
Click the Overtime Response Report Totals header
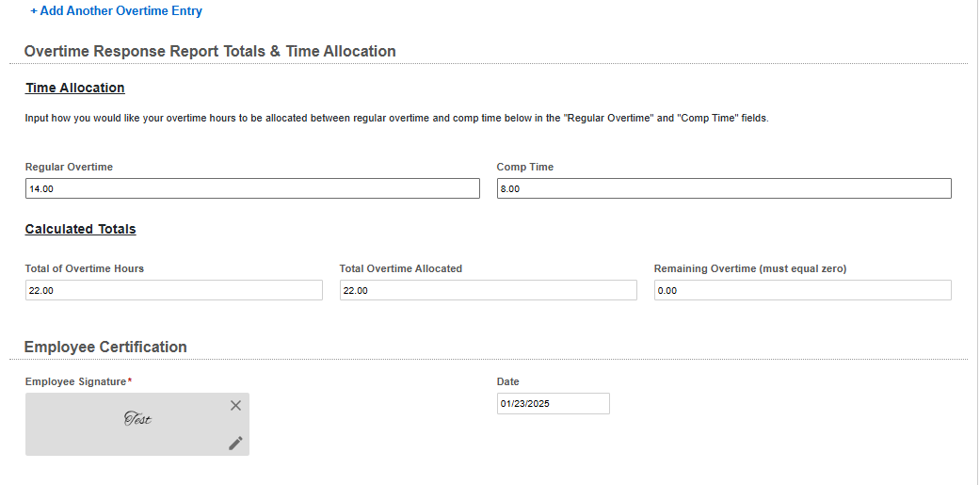pyautogui.click(x=210, y=51)
